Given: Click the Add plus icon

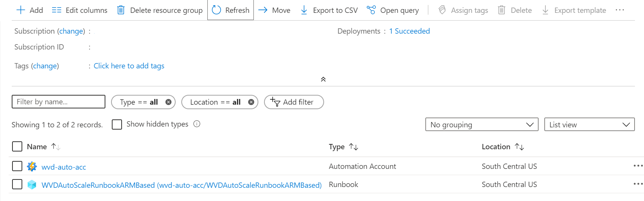Looking at the screenshot, I should pyautogui.click(x=21, y=10).
